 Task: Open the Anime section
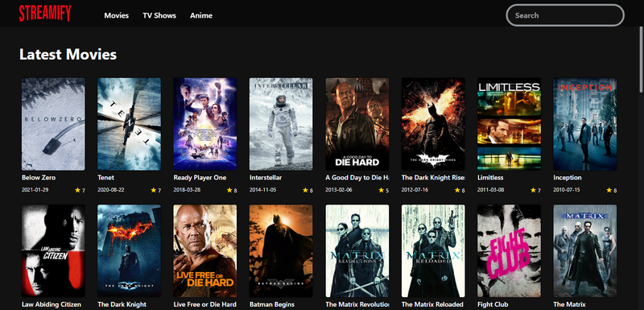[201, 15]
